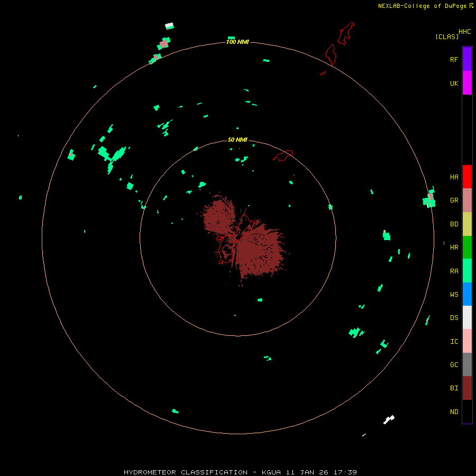Click the GR legend label
The height and width of the screenshot is (476, 476).
point(454,200)
